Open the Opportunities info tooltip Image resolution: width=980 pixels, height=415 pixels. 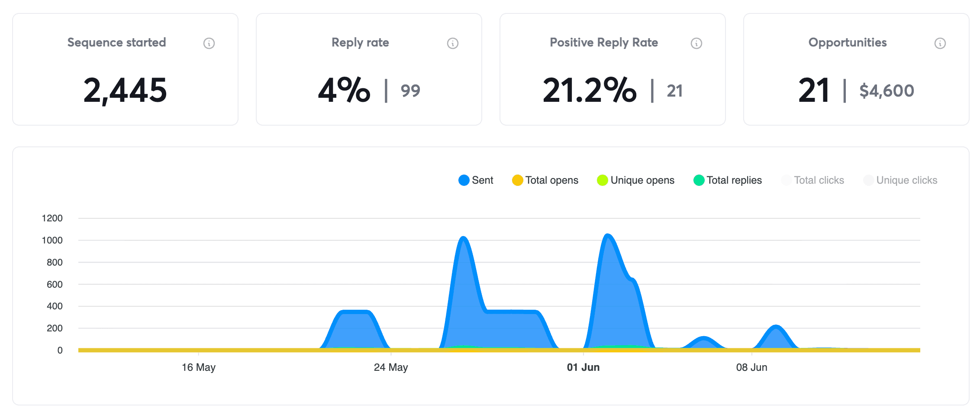click(x=939, y=43)
